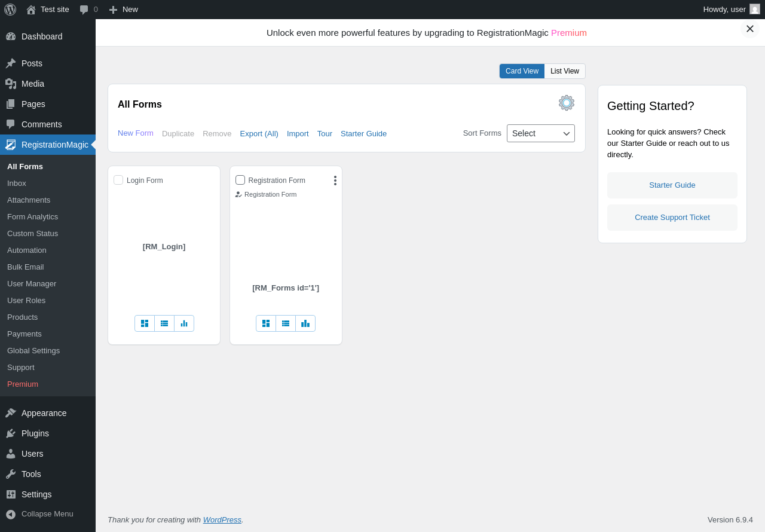The width and height of the screenshot is (765, 532).
Task: Open the Registration Form three-dot options menu
Action: (x=335, y=181)
